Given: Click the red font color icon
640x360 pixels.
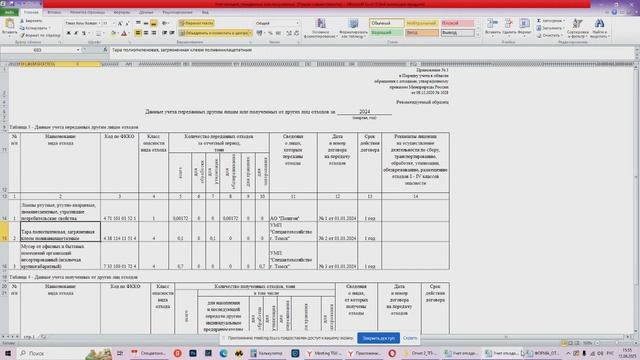Looking at the screenshot, I should tap(124, 33).
